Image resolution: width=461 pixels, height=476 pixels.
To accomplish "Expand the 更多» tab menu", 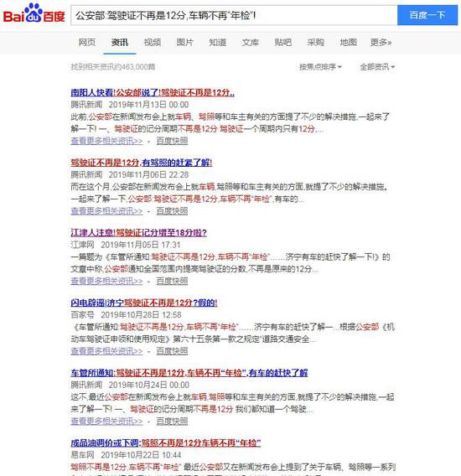I will [381, 42].
